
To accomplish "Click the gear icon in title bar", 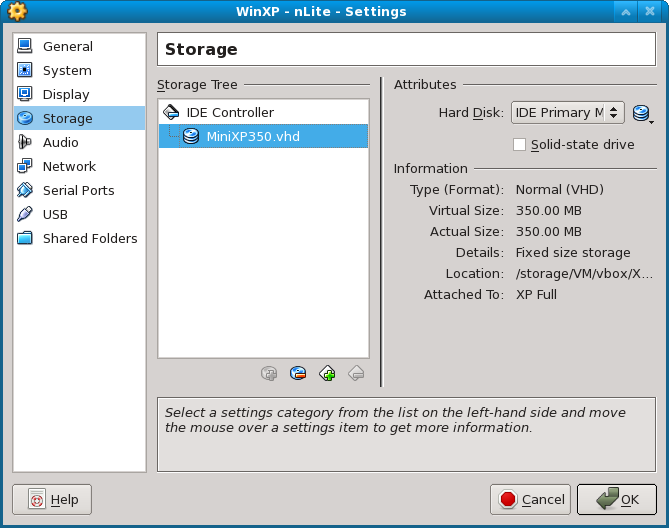I will click(17, 11).
